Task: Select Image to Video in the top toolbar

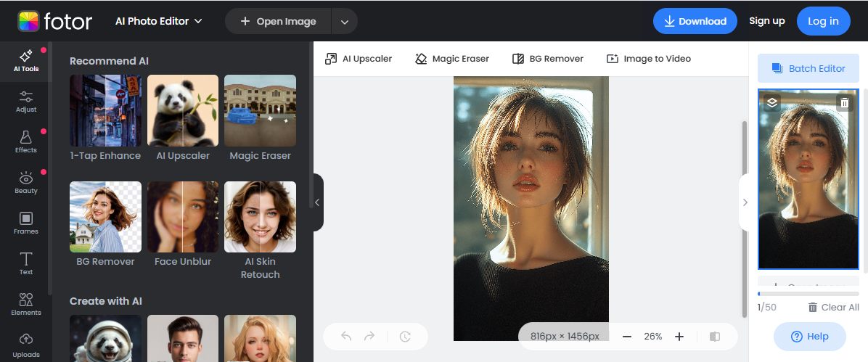Action: pos(649,59)
